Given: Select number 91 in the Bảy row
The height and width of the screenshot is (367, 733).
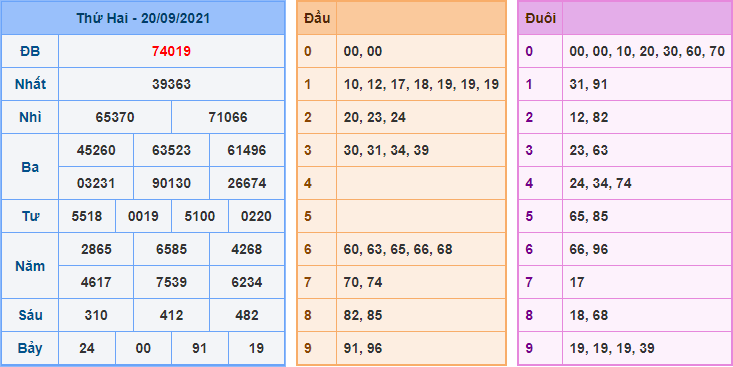Looking at the screenshot, I should 200,348.
